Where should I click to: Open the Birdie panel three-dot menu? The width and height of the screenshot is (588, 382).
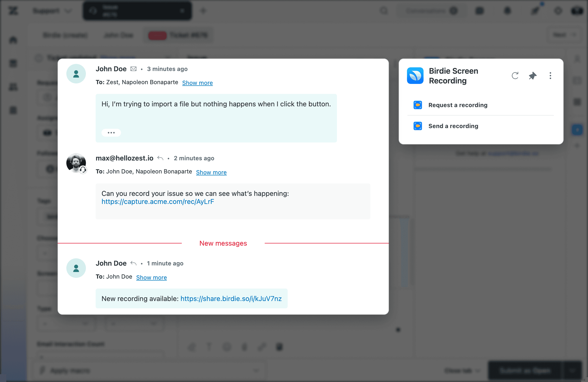point(550,76)
